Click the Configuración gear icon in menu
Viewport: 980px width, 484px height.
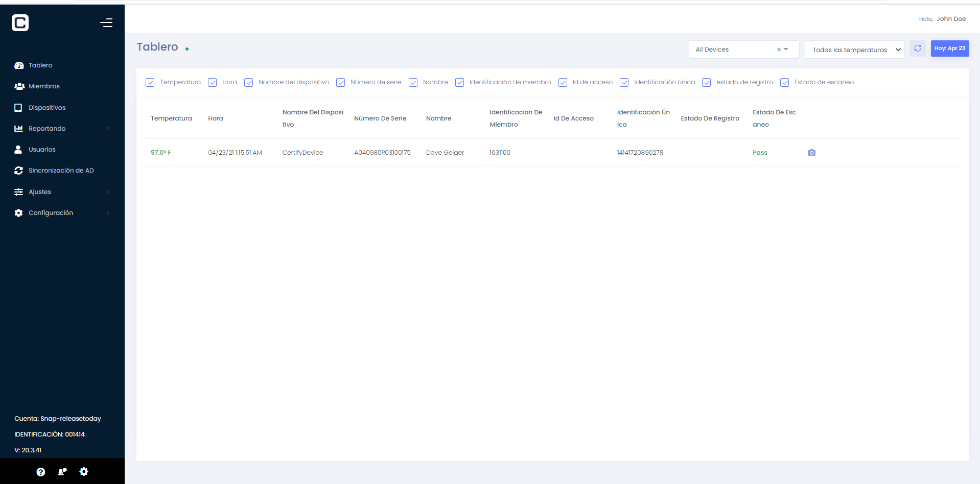tap(18, 213)
